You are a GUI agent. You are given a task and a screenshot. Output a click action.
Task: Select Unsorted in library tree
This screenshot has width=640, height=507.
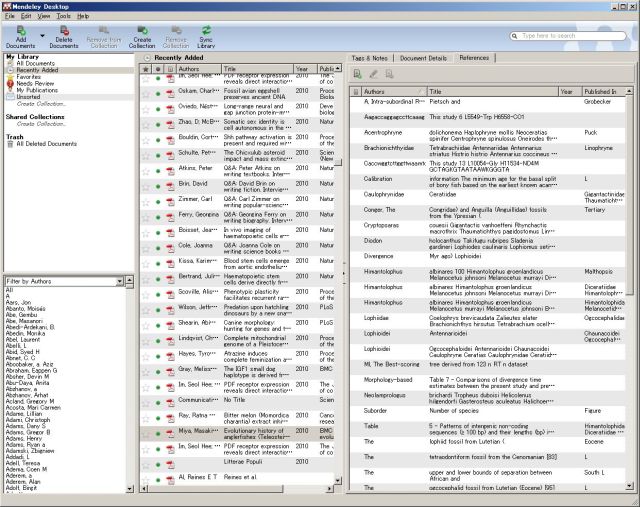point(28,97)
